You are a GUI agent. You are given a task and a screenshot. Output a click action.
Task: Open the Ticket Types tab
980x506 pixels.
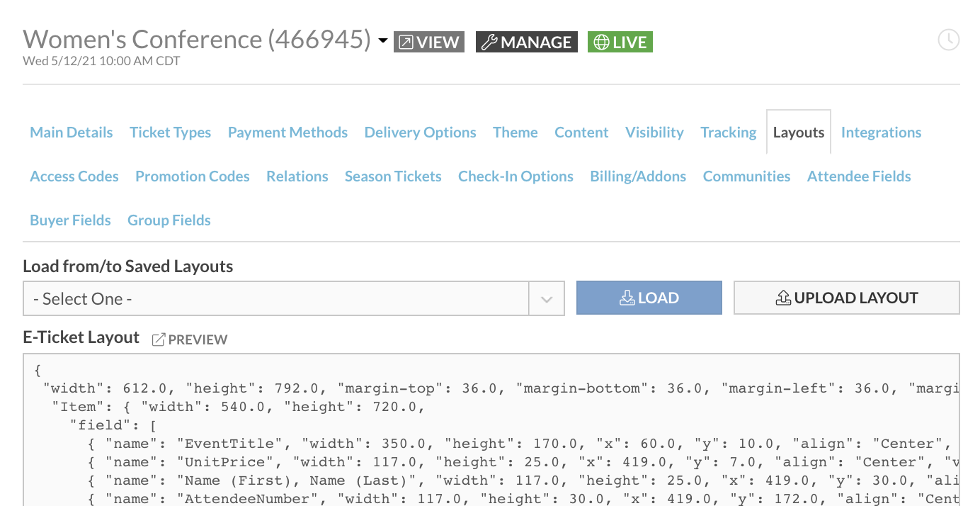tap(171, 133)
